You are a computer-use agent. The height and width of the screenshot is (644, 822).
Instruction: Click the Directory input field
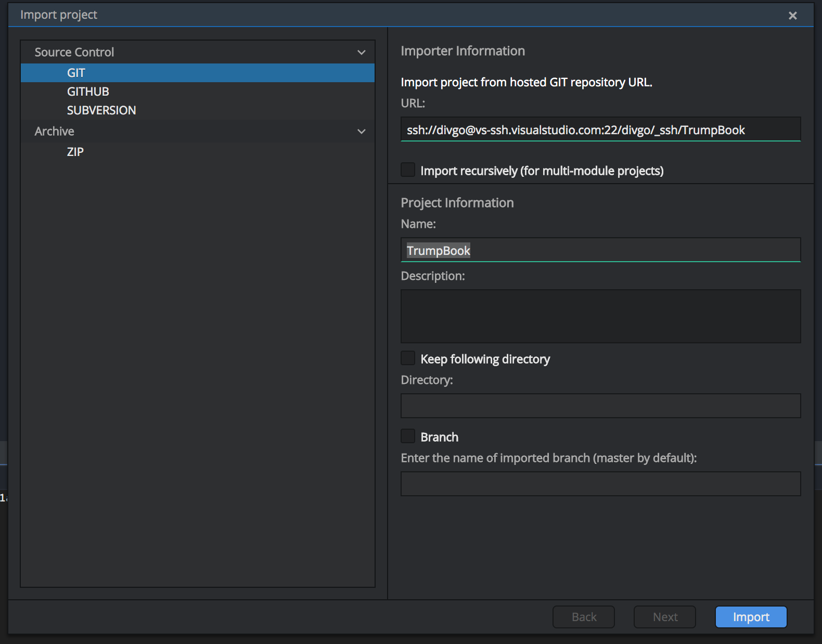(600, 406)
